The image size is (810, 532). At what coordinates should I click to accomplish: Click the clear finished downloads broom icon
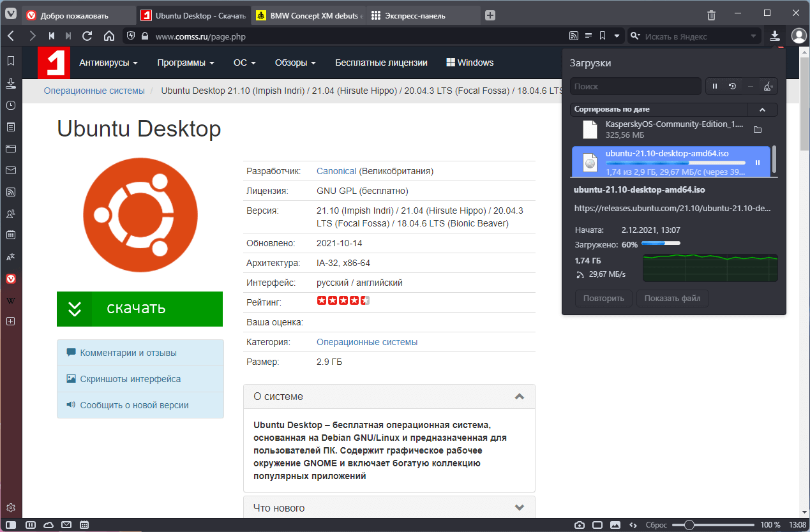769,86
